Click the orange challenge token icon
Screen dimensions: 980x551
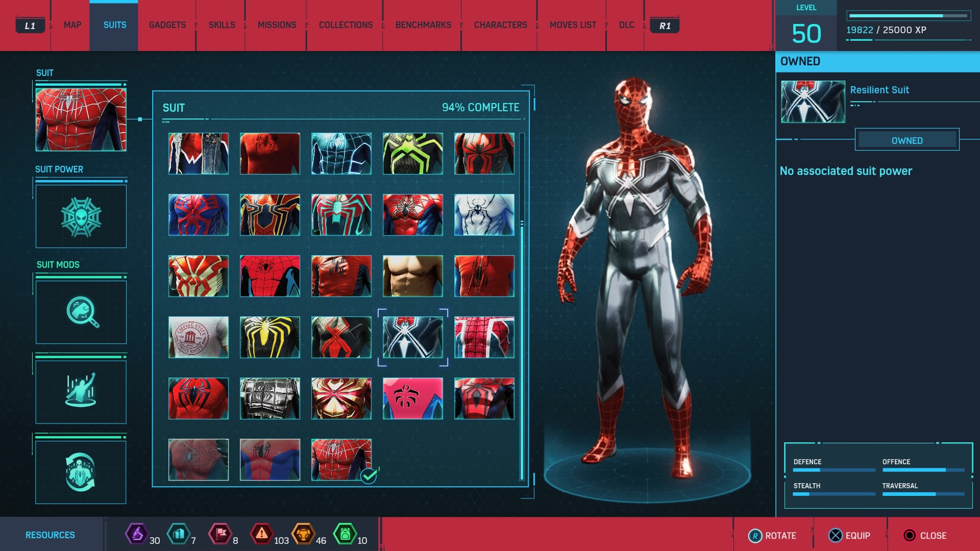pyautogui.click(x=303, y=534)
